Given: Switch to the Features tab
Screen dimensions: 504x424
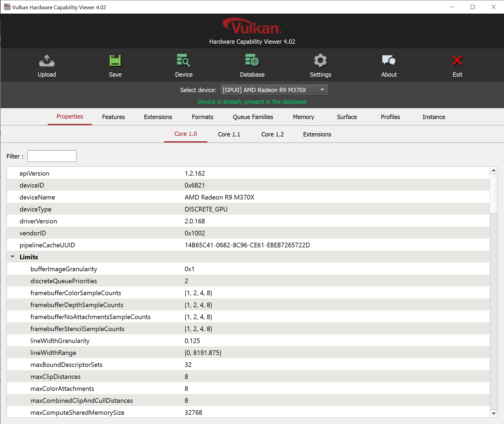Looking at the screenshot, I should (x=114, y=117).
